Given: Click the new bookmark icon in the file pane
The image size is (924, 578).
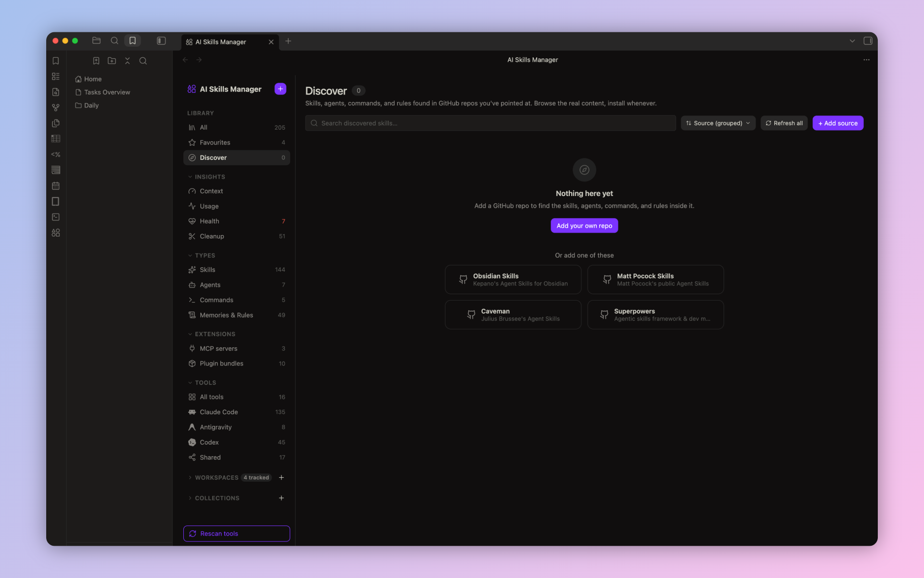Looking at the screenshot, I should click(x=96, y=61).
